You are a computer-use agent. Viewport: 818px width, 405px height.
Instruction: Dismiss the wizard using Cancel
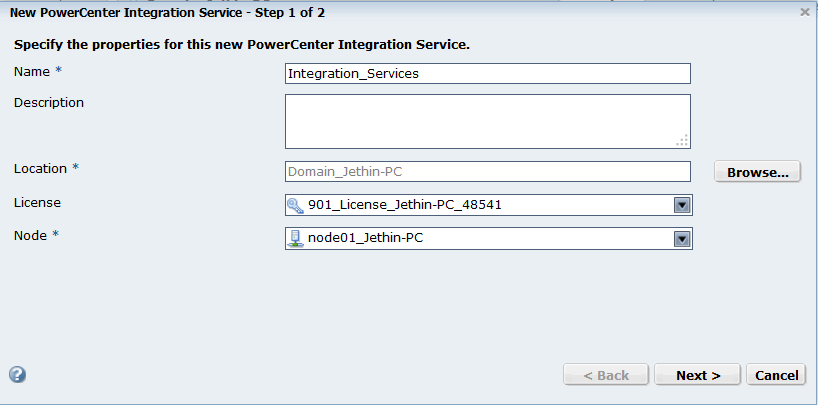776,375
